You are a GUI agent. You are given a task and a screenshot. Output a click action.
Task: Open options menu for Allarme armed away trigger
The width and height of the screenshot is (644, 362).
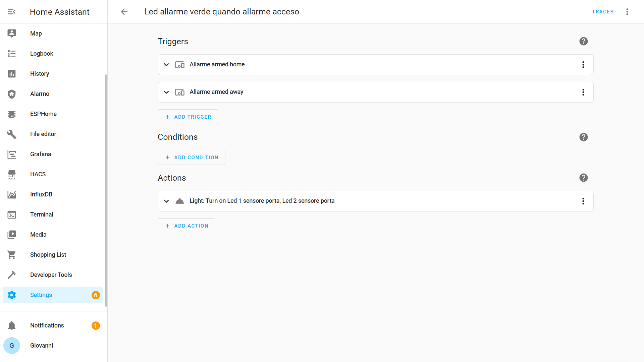click(583, 92)
